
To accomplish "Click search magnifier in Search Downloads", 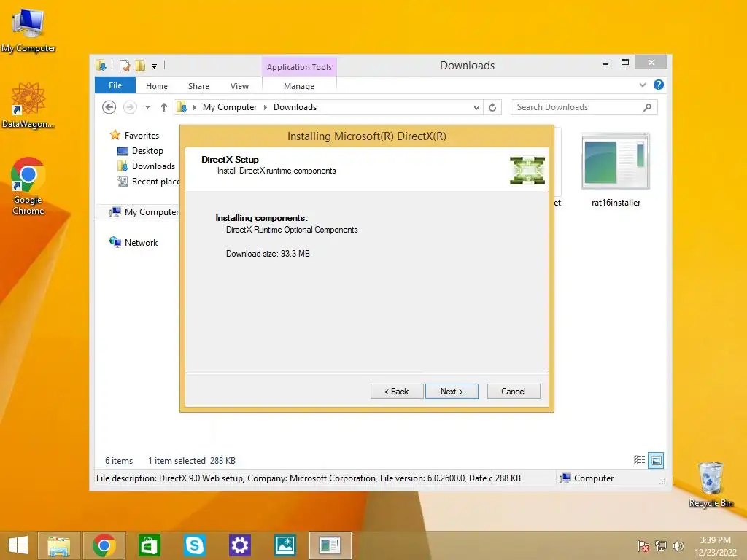I will click(x=647, y=108).
